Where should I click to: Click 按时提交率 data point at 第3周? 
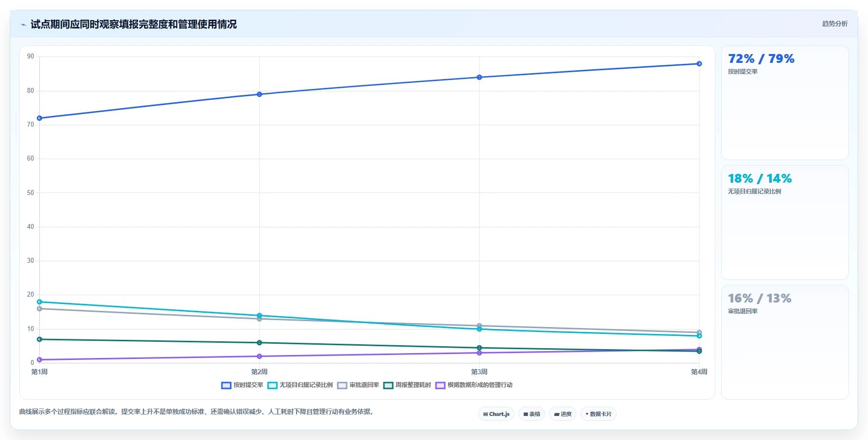479,77
